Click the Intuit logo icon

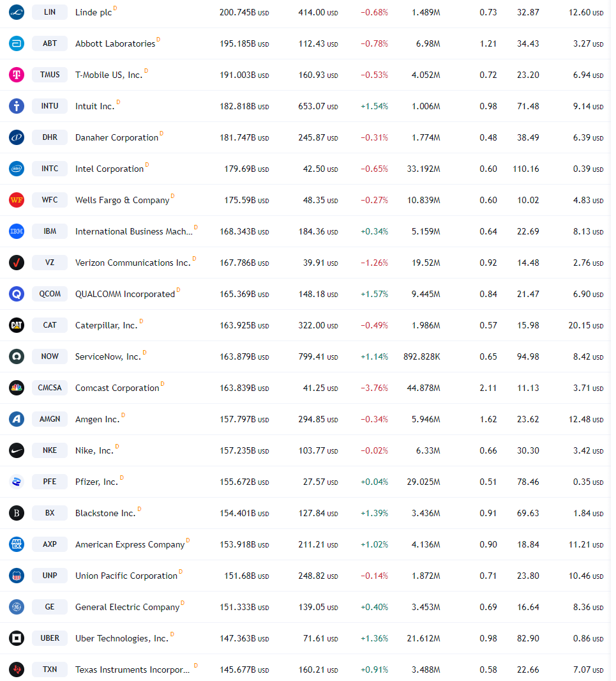tap(17, 106)
